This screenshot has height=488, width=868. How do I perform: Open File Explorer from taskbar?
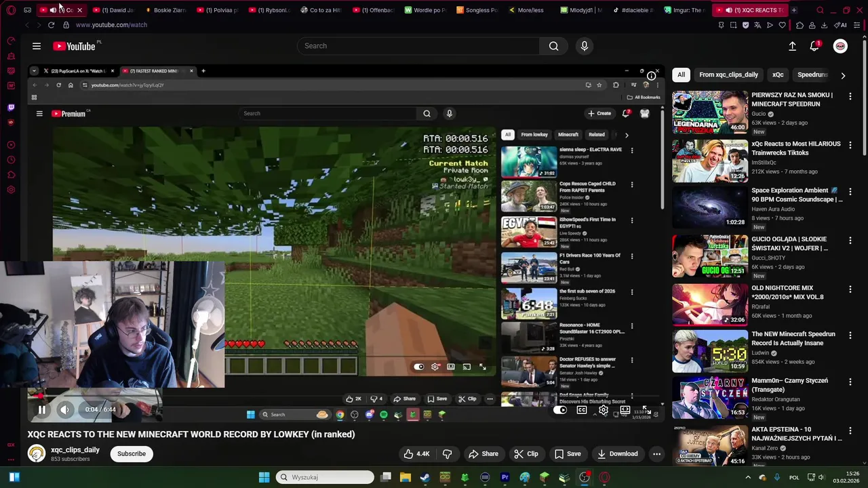(x=405, y=477)
